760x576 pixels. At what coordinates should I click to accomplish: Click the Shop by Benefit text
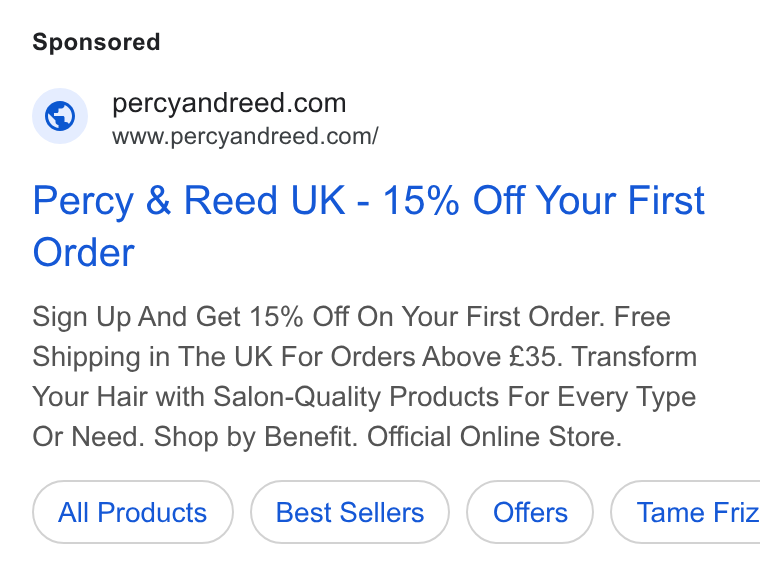255,436
